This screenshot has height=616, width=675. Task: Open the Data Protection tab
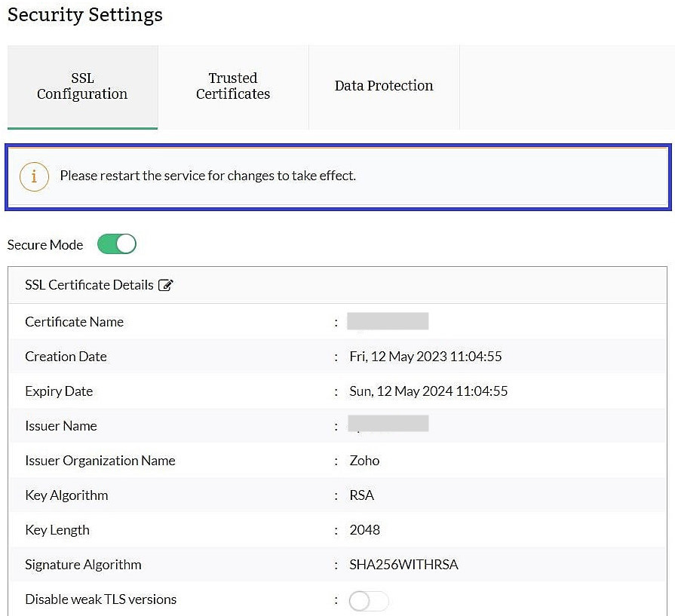384,86
